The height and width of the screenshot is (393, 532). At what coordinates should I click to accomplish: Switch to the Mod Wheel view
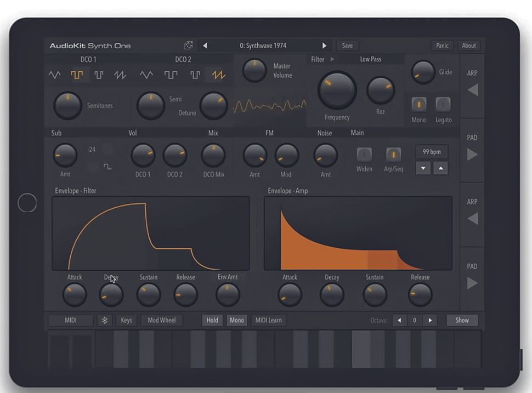pos(161,320)
